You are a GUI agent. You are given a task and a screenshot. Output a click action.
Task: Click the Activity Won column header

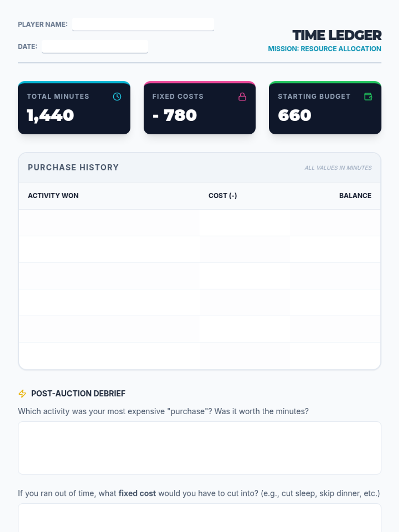click(53, 196)
